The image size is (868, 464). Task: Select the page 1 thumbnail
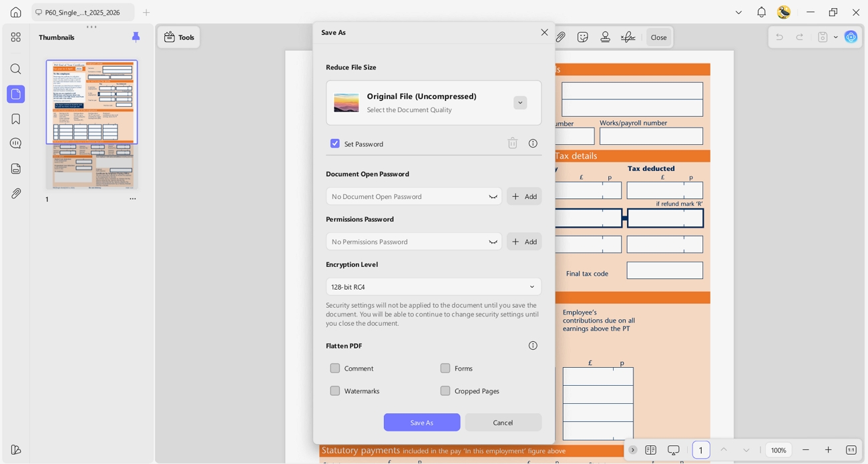92,124
